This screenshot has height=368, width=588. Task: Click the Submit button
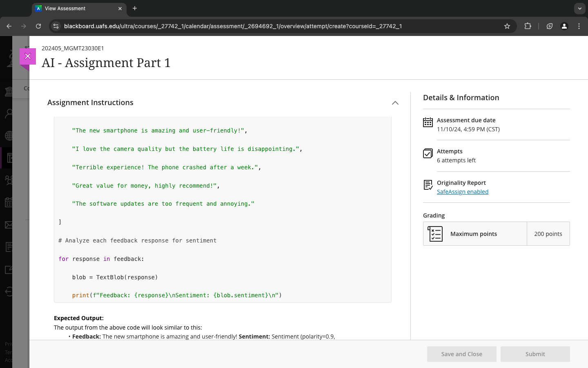click(535, 354)
